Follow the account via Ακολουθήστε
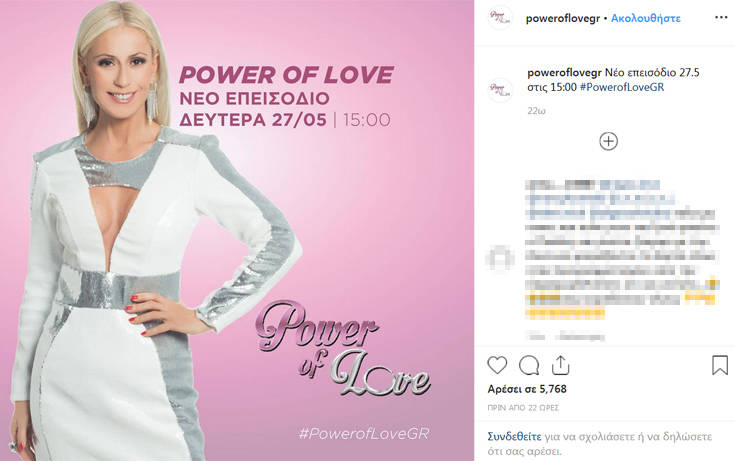 pos(645,18)
